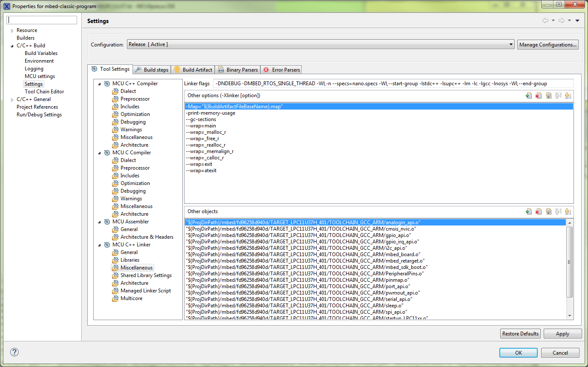Screen dimensions: 588x367
Task: Open Shared Library Settings
Action: click(x=146, y=275)
